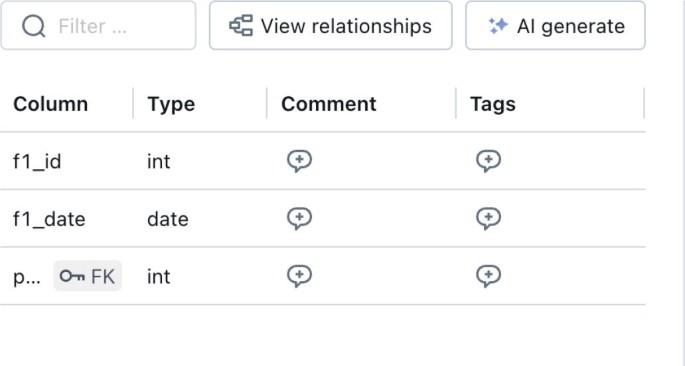Select the f1_id column name
The width and height of the screenshot is (685, 366).
[x=37, y=162]
